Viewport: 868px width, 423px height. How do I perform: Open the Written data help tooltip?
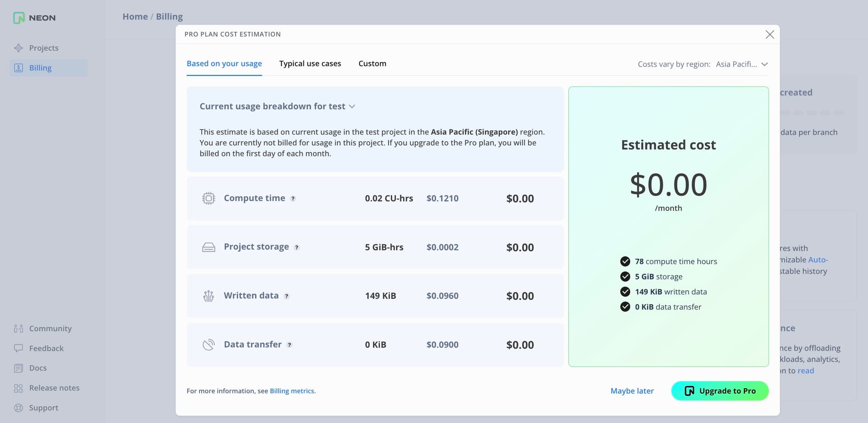pyautogui.click(x=287, y=296)
